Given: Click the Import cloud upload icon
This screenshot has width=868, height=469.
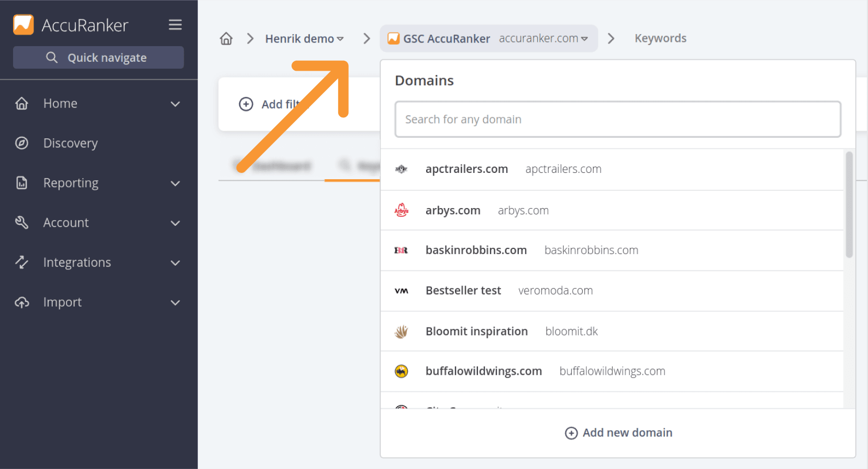Looking at the screenshot, I should tap(21, 302).
